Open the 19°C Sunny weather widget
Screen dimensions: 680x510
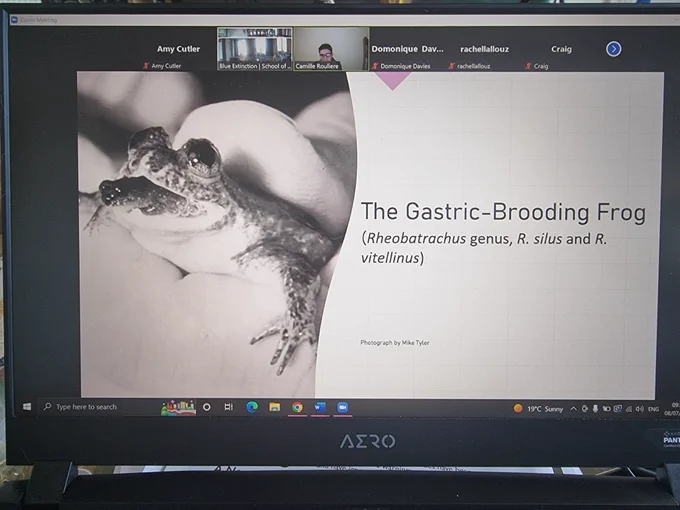538,409
